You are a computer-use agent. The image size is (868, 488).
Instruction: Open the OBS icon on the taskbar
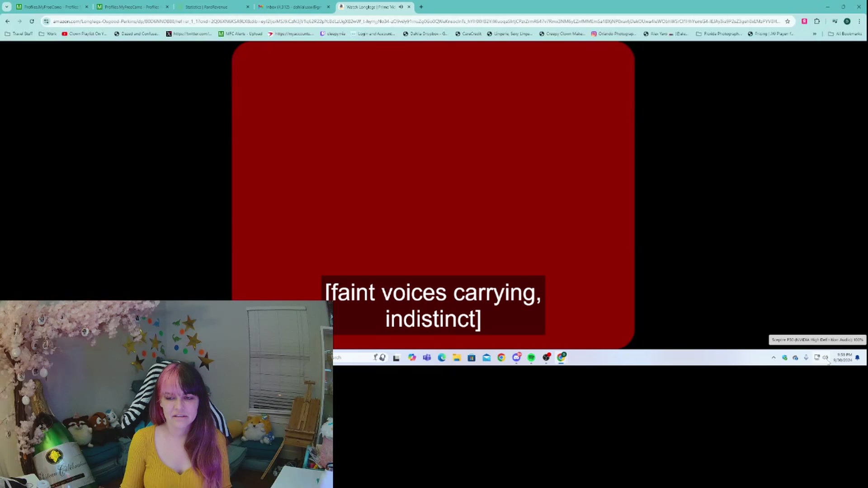pyautogui.click(x=547, y=357)
